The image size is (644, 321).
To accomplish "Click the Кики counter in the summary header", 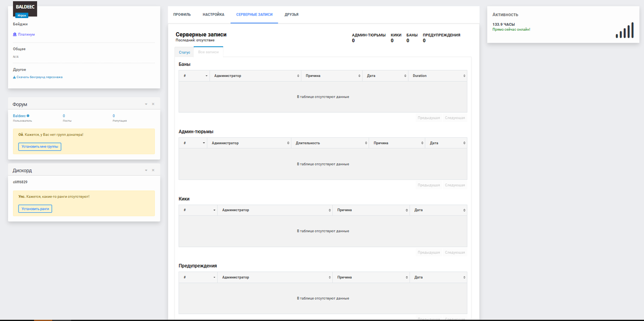I will click(396, 38).
